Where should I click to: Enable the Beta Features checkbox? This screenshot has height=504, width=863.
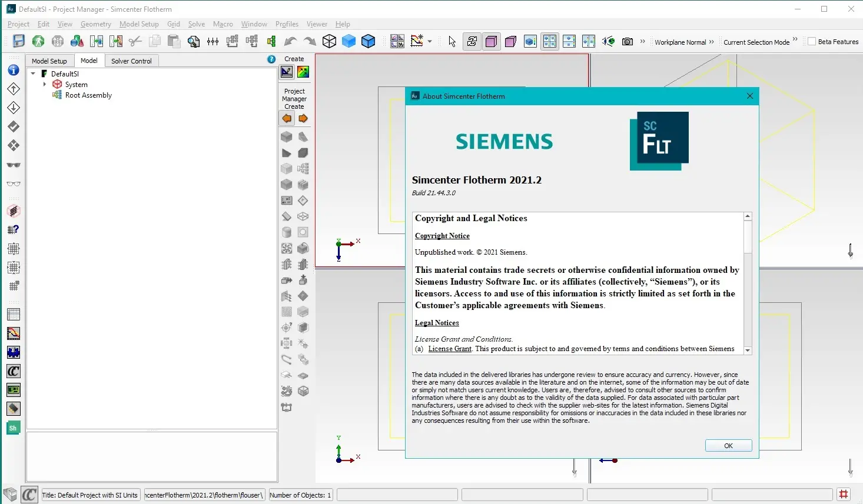[812, 42]
